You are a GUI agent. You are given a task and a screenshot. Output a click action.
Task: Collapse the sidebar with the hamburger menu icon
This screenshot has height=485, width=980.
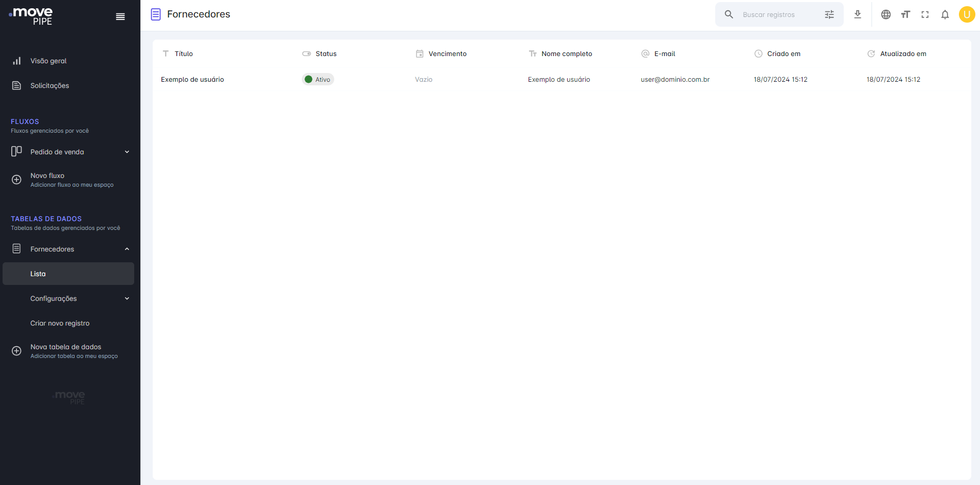click(x=120, y=17)
